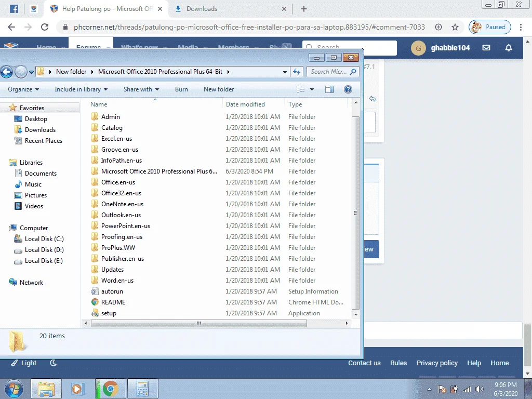The image size is (532, 399).
Task: Click the Explorer Back arrow button
Action: tap(6, 72)
